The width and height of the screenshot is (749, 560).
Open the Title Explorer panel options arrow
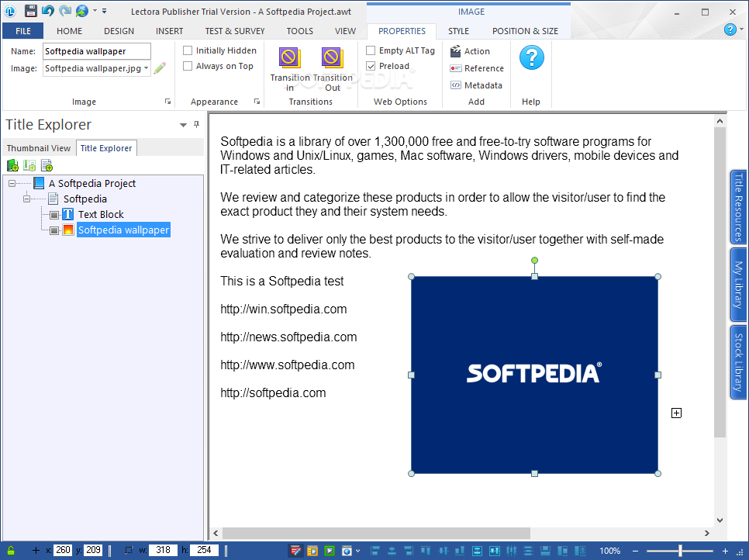pyautogui.click(x=183, y=125)
